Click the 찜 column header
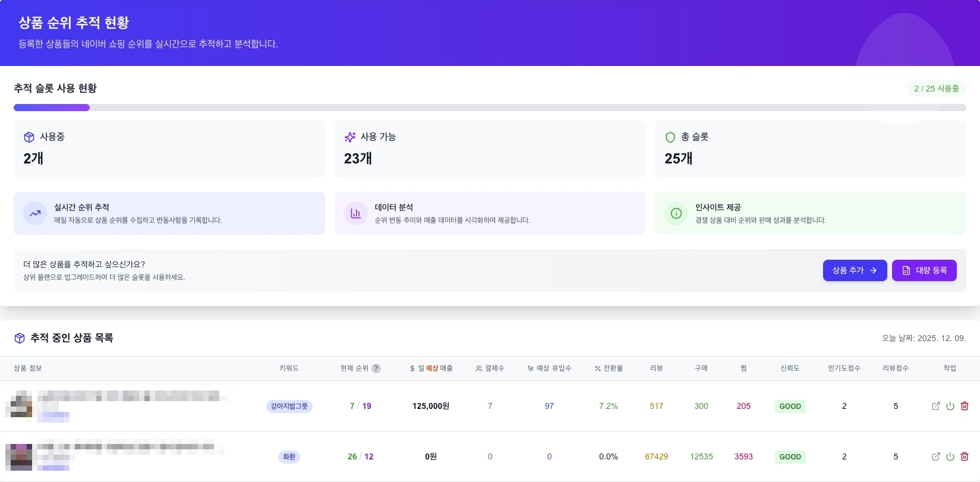The width and height of the screenshot is (980, 482). point(743,368)
